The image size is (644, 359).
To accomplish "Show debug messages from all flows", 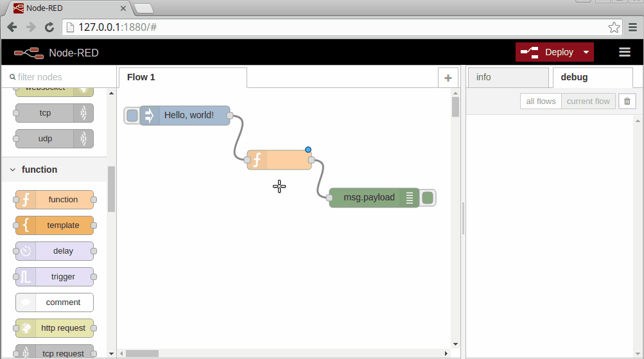I will tap(541, 101).
